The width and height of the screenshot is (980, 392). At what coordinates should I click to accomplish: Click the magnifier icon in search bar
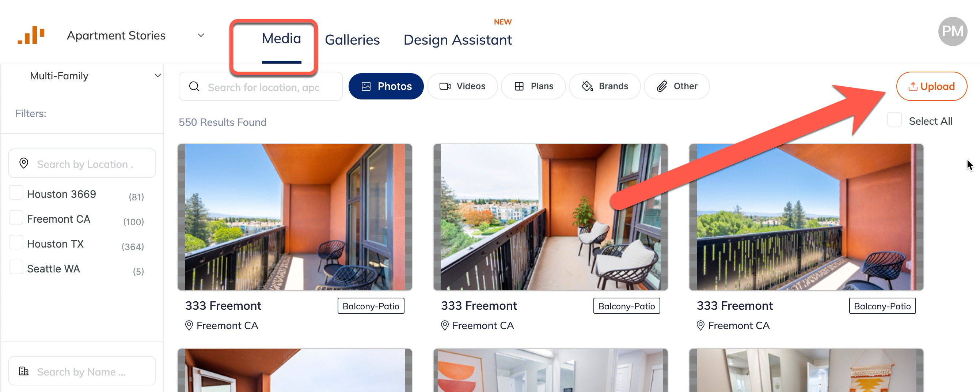coord(194,87)
